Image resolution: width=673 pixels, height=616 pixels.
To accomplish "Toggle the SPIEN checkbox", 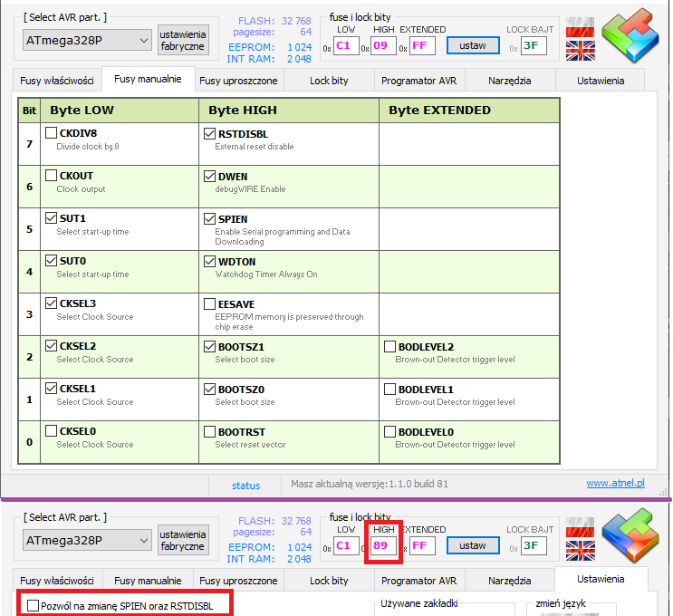I will (x=209, y=218).
